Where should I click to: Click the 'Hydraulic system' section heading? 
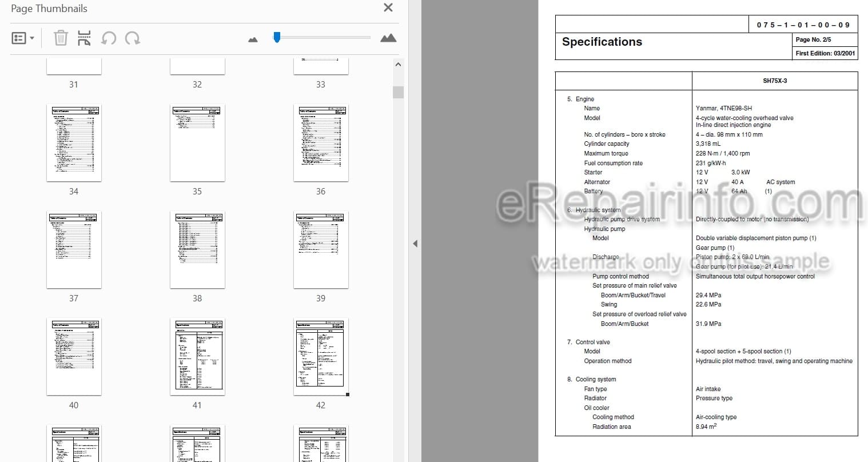(x=598, y=210)
